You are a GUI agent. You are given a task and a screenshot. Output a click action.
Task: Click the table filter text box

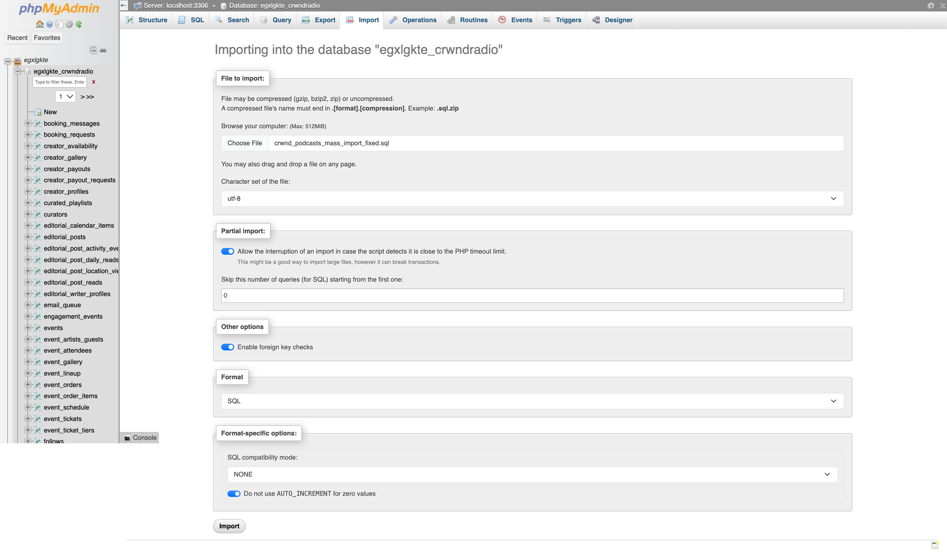coord(60,82)
